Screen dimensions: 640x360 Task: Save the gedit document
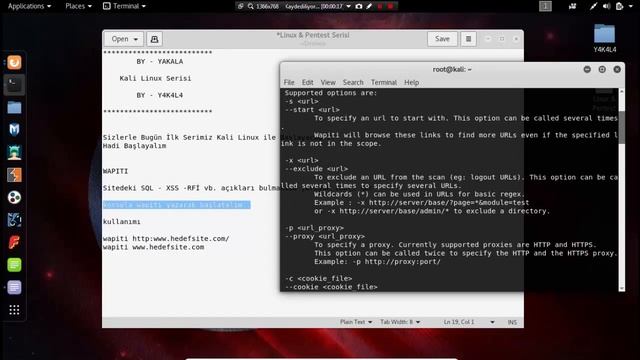442,39
